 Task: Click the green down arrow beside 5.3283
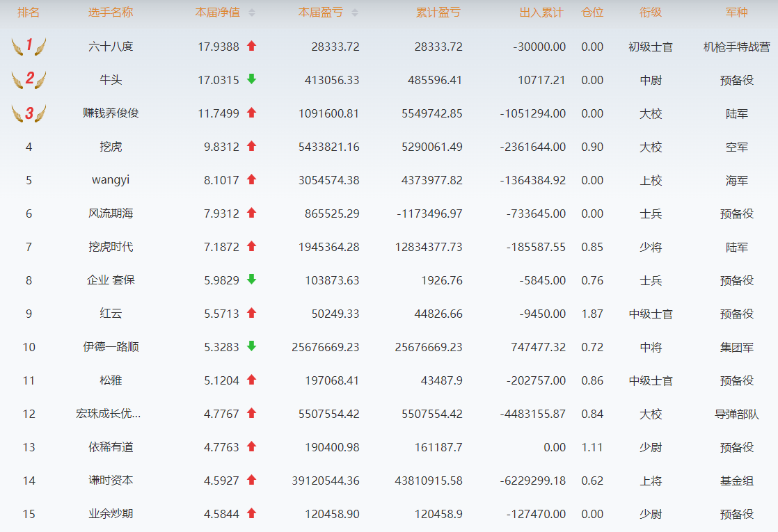point(251,346)
